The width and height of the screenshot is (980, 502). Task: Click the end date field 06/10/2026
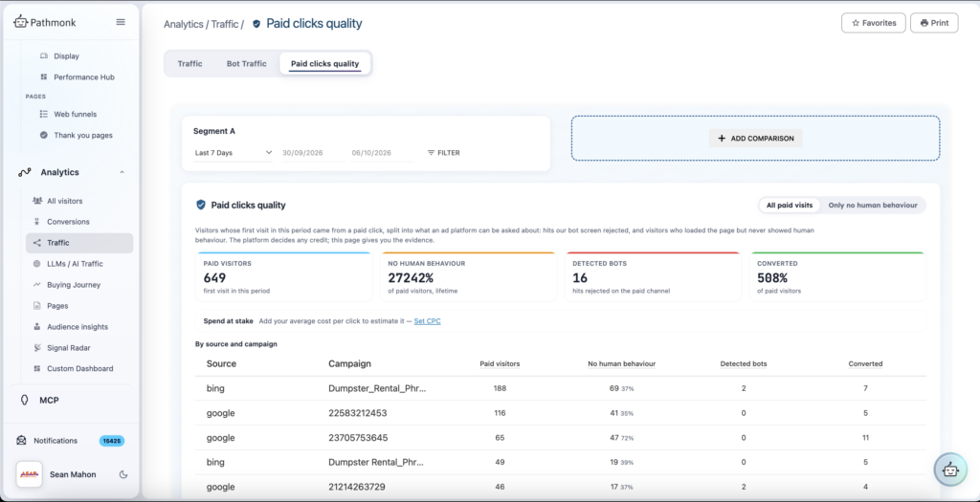[x=382, y=152]
